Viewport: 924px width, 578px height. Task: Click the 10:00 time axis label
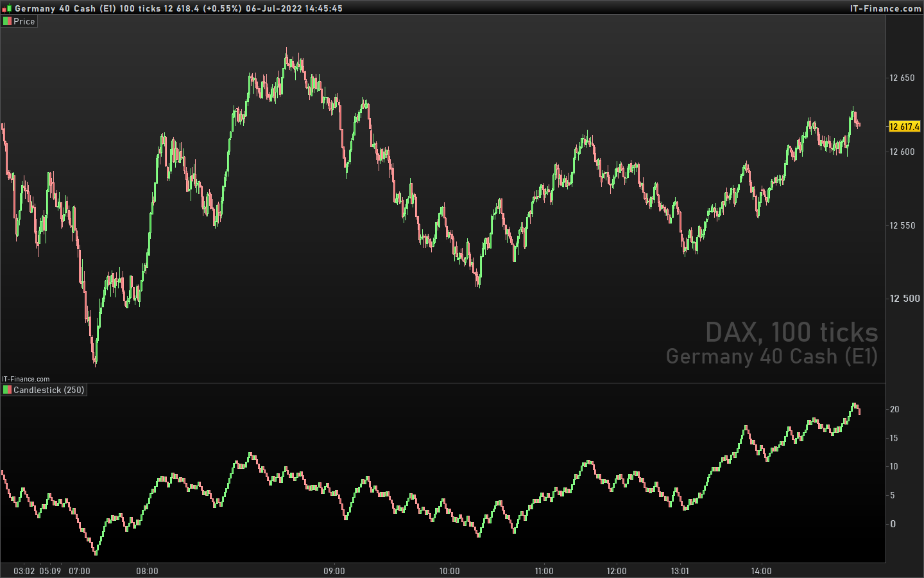click(450, 571)
